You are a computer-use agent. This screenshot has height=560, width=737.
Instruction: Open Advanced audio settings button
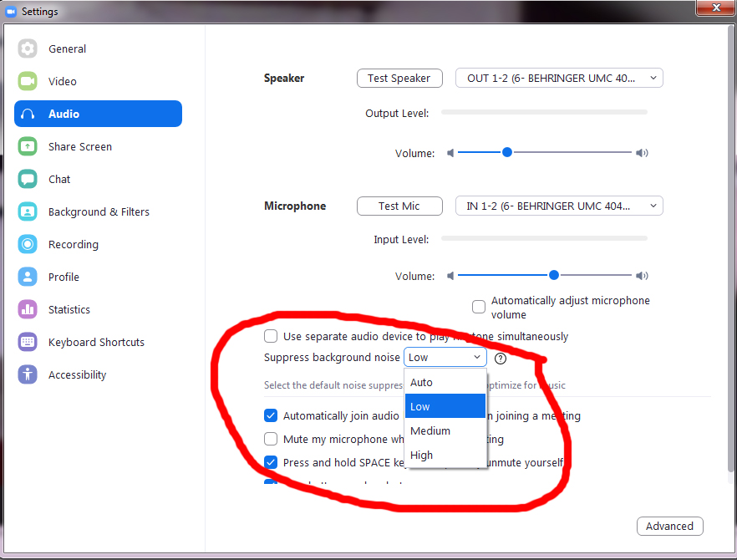[669, 526]
